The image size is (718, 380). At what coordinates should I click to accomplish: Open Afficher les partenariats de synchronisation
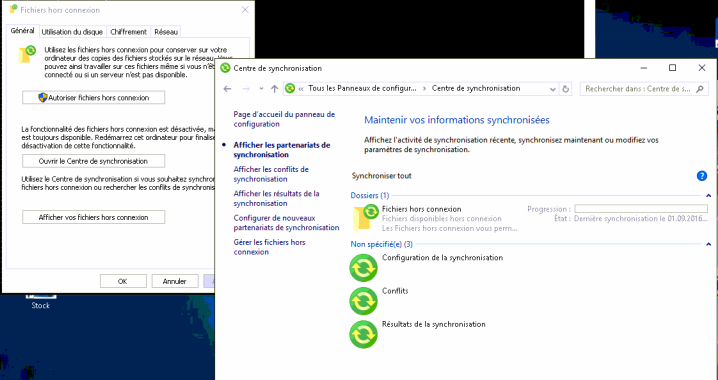[282, 150]
